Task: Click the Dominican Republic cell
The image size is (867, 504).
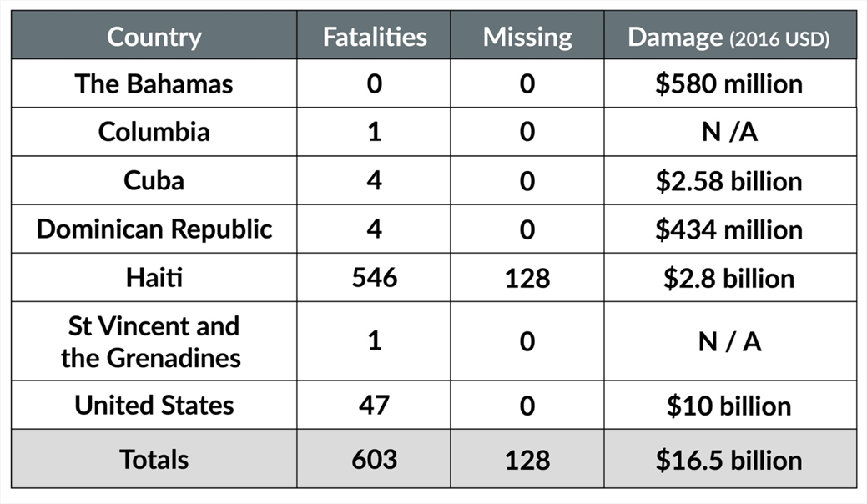Action: 154,229
